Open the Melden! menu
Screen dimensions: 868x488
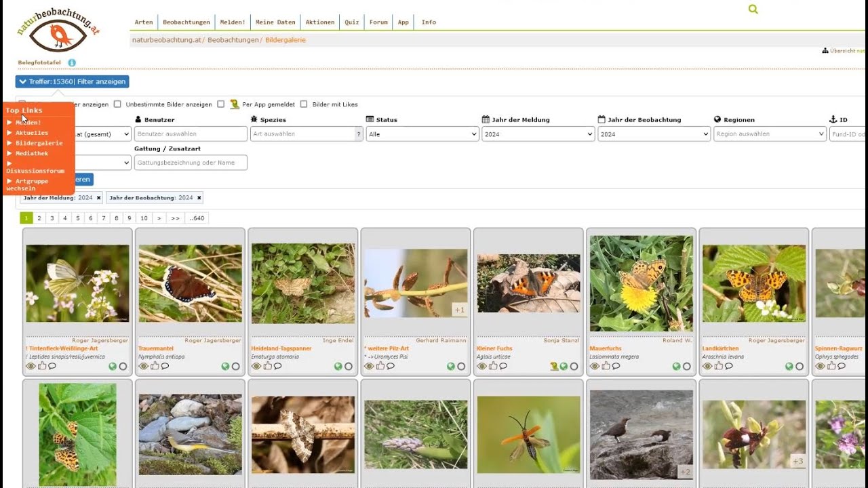[233, 22]
